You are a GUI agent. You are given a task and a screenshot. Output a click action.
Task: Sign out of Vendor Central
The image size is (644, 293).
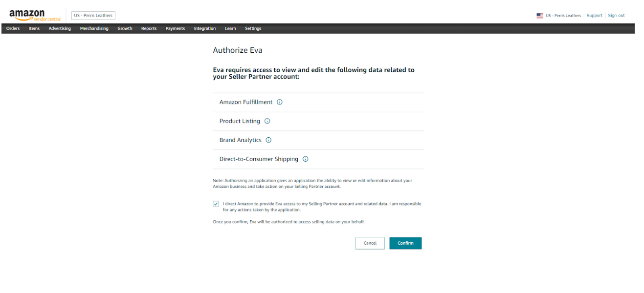tap(616, 15)
